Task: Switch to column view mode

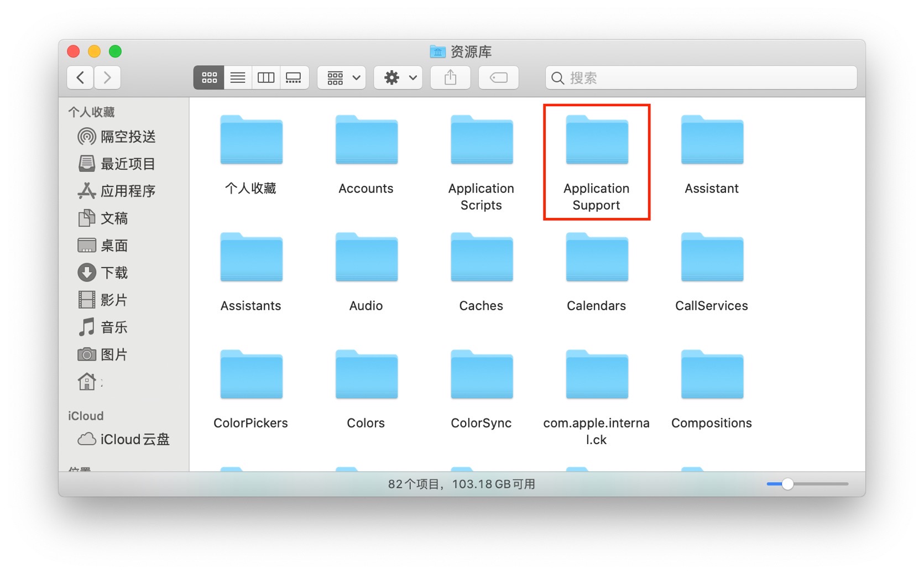Action: [x=266, y=78]
